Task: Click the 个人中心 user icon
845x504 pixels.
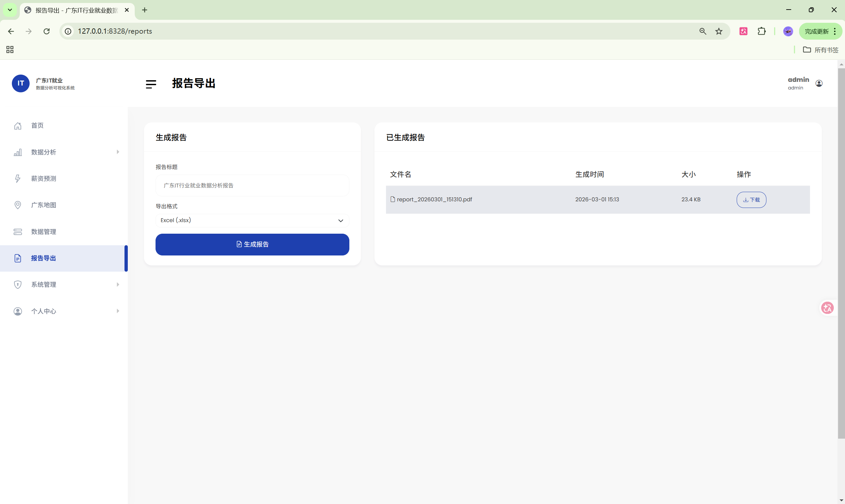Action: pyautogui.click(x=18, y=311)
